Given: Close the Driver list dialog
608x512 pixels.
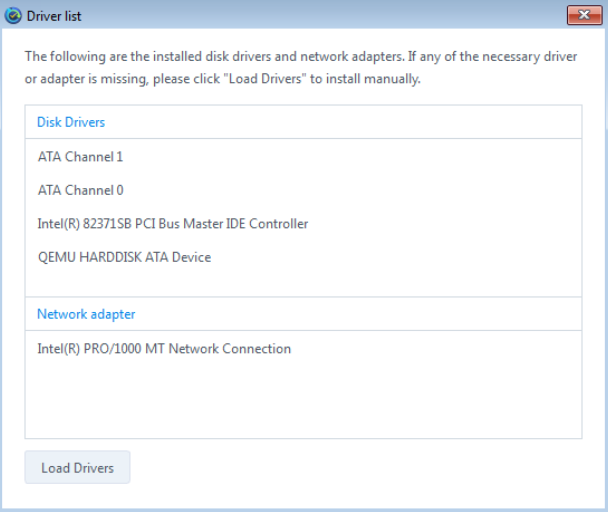Looking at the screenshot, I should coord(584,15).
